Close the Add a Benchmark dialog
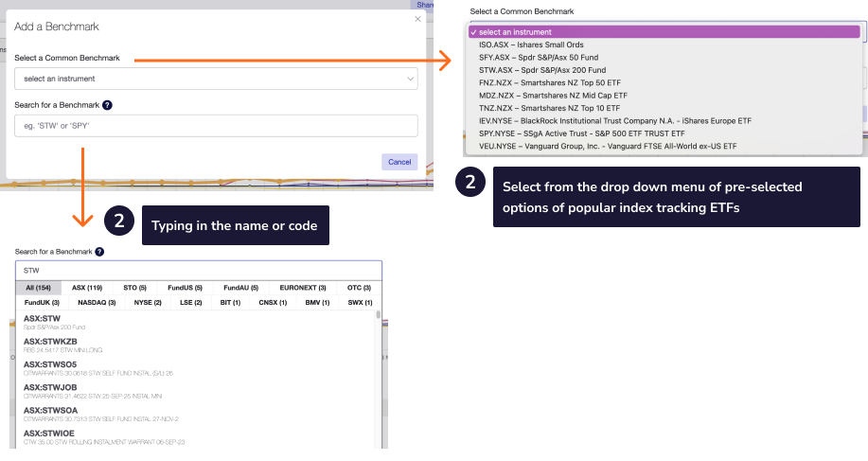 point(417,19)
